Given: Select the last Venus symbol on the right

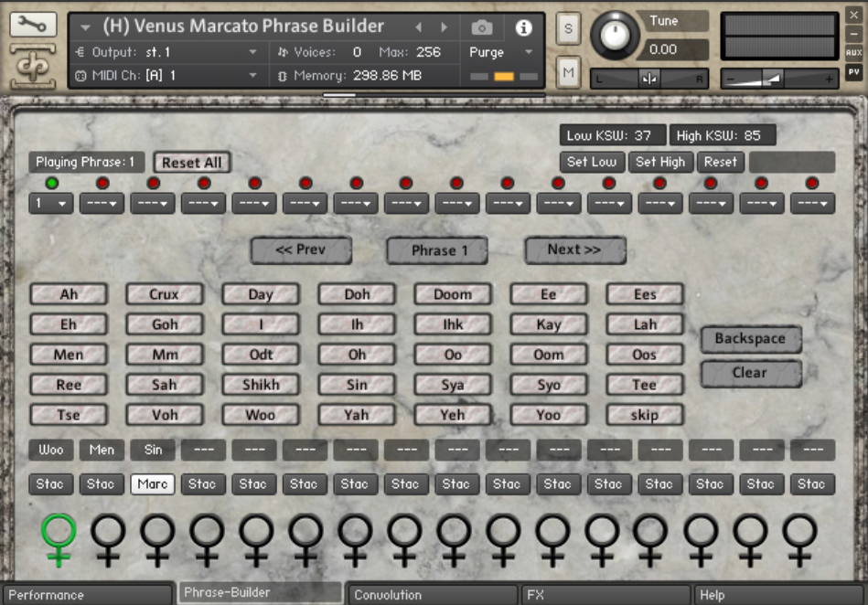Looking at the screenshot, I should [x=799, y=539].
